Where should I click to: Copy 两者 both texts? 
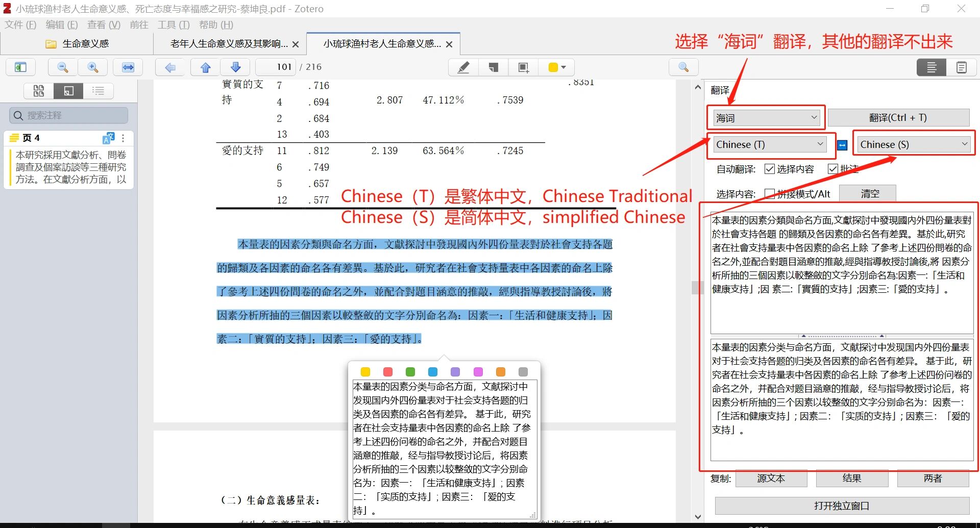coord(933,479)
